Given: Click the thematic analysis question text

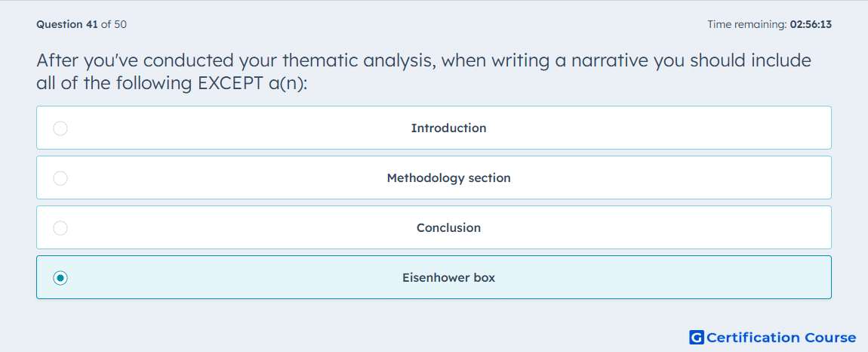Looking at the screenshot, I should (424, 72).
